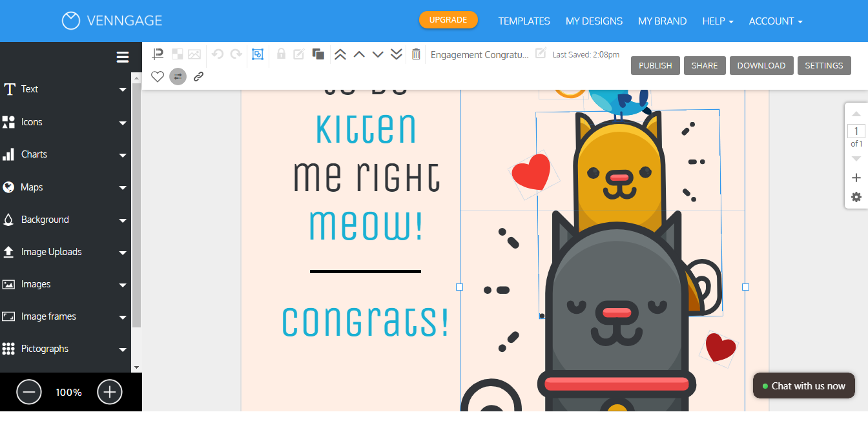
Task: Undo the last action
Action: tap(218, 54)
